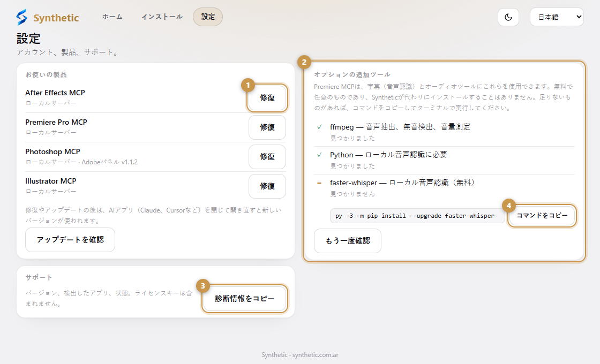Open the インストール tab
This screenshot has width=600, height=364.
[x=162, y=17]
